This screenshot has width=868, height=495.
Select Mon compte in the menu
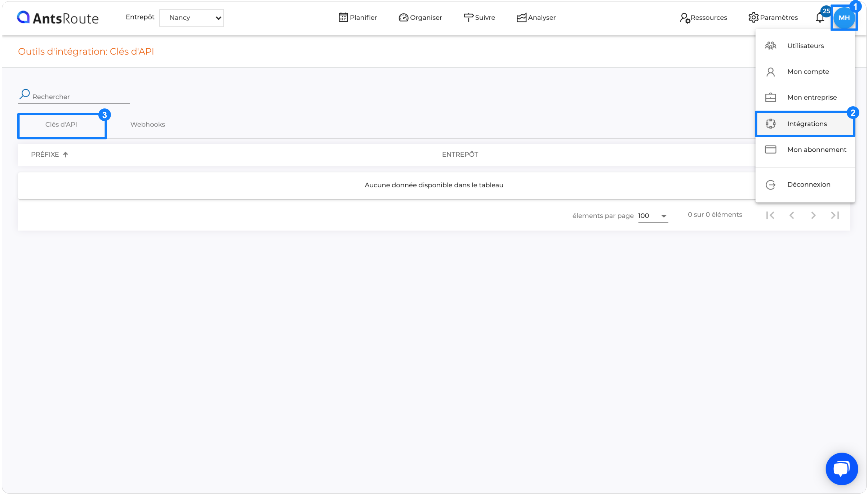[805, 72]
